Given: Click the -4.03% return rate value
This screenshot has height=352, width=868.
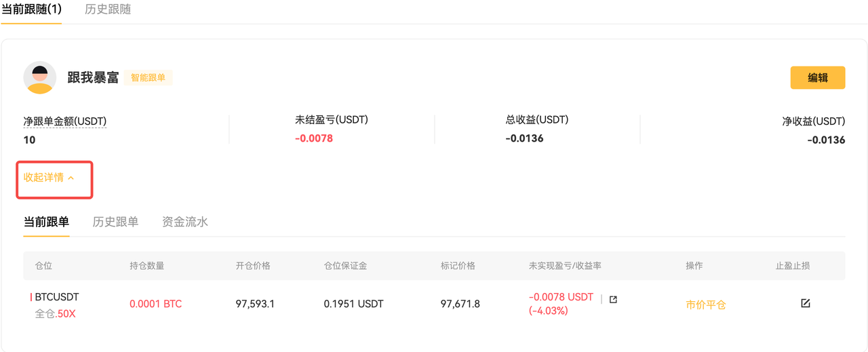Looking at the screenshot, I should (x=548, y=311).
